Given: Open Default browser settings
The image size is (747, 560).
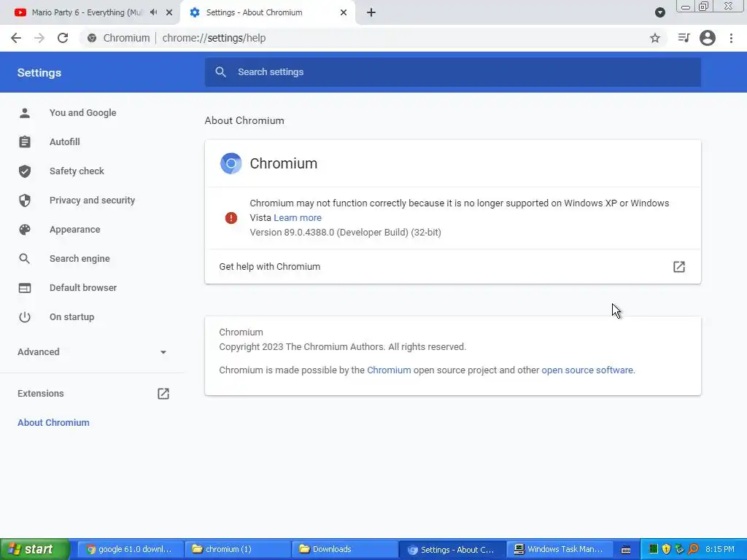Looking at the screenshot, I should tap(83, 287).
